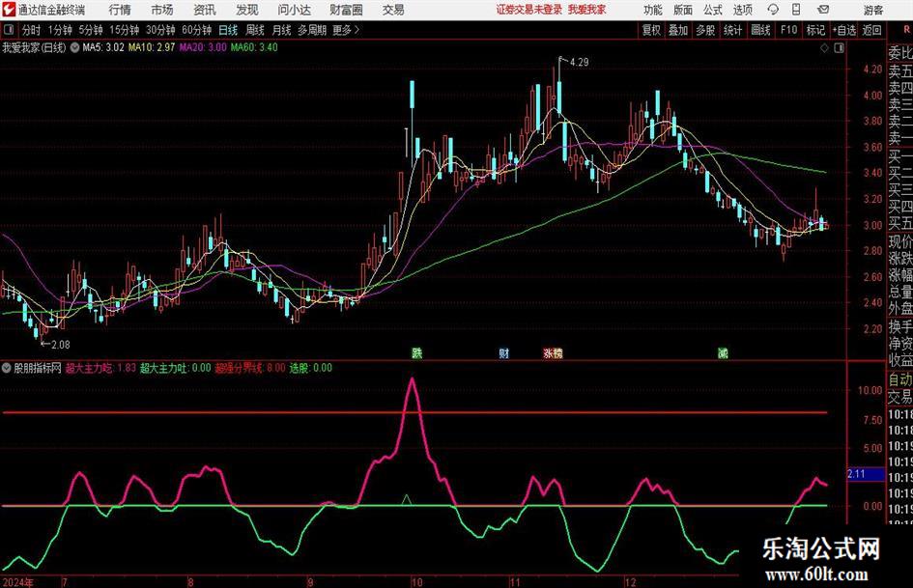Click the MA20: 3.00 value
Screen dimensions: 913x588
203,47
